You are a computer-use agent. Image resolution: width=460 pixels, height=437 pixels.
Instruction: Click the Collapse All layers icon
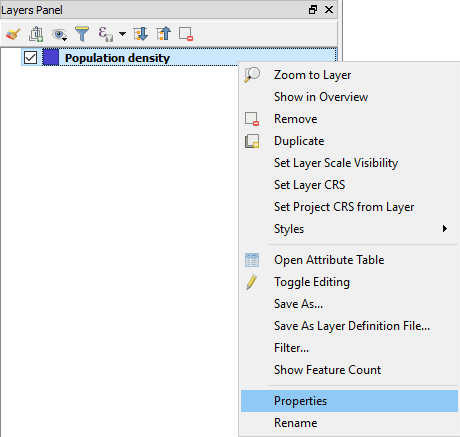(x=163, y=34)
